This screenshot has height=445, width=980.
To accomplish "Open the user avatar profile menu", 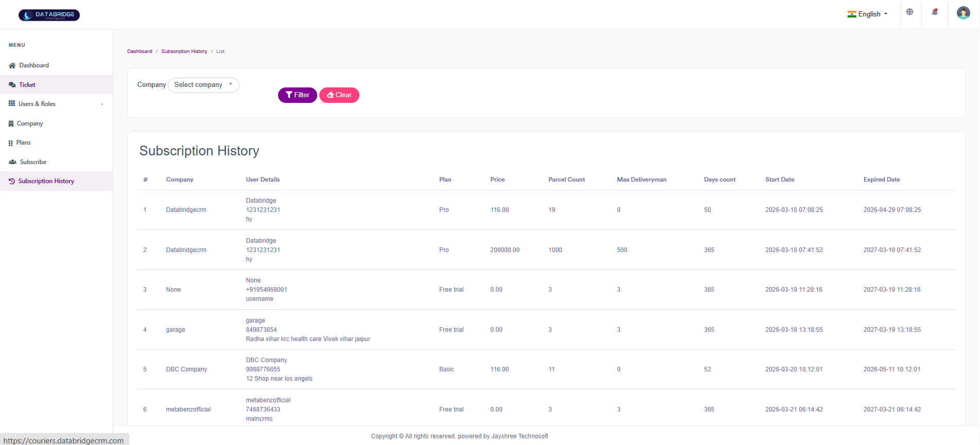I will 963,13.
